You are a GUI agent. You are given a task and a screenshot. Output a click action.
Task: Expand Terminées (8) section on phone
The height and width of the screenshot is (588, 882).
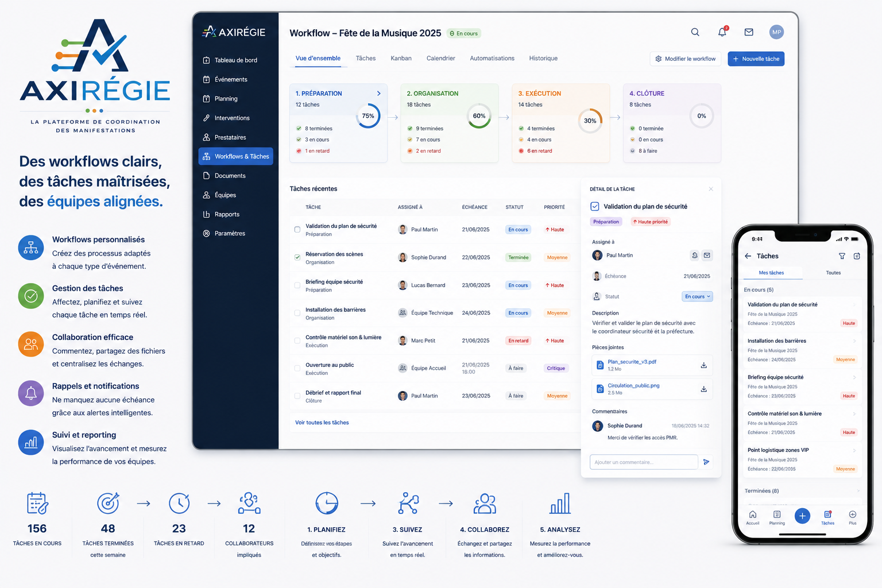(858, 491)
